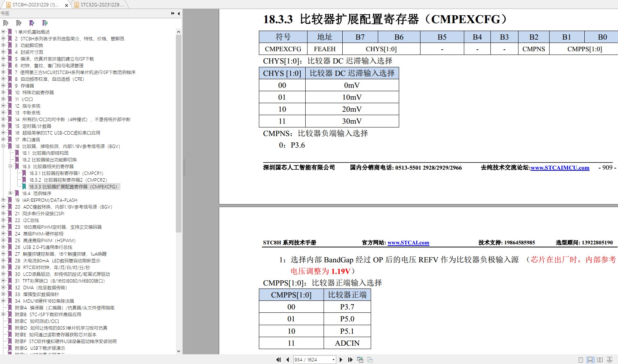Image resolution: width=618 pixels, height=364 pixels.
Task: Open bookmark 18.1 比较器内部结构图
Action: (x=45, y=153)
